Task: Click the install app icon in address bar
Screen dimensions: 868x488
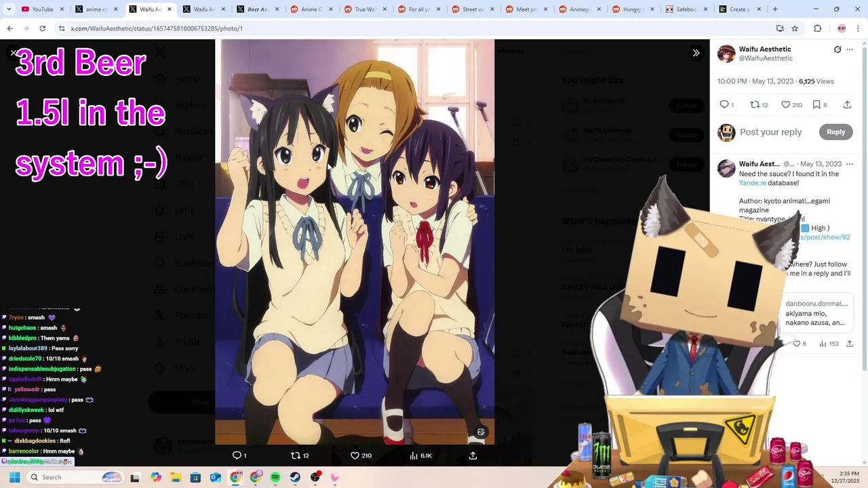Action: [x=780, y=28]
